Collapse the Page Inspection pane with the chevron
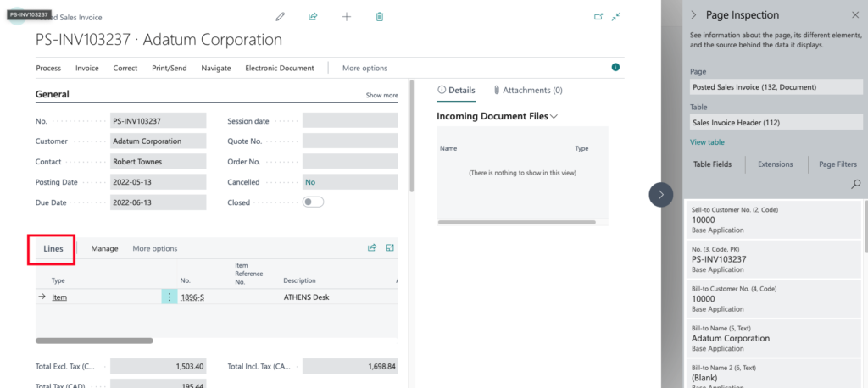Image resolution: width=868 pixels, height=388 pixels. click(693, 15)
